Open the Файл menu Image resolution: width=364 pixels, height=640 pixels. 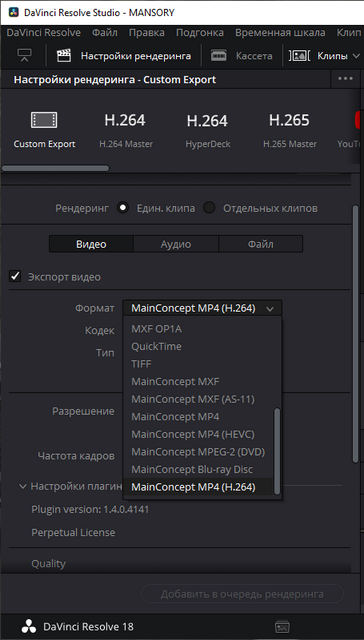(104, 33)
